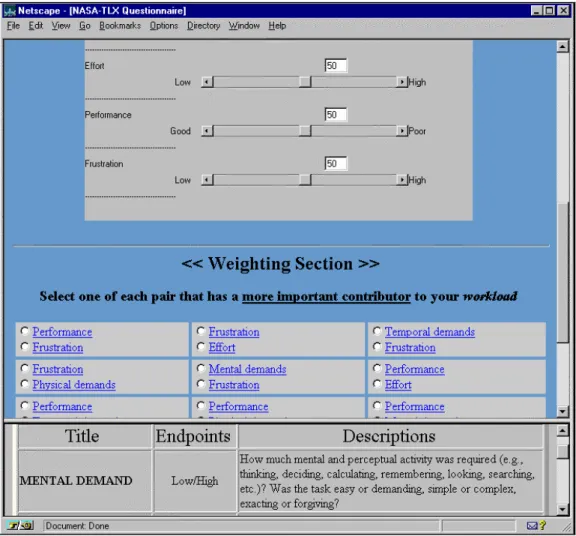Click the Frustration slider's left arrow
576x536 pixels.
[x=207, y=180]
